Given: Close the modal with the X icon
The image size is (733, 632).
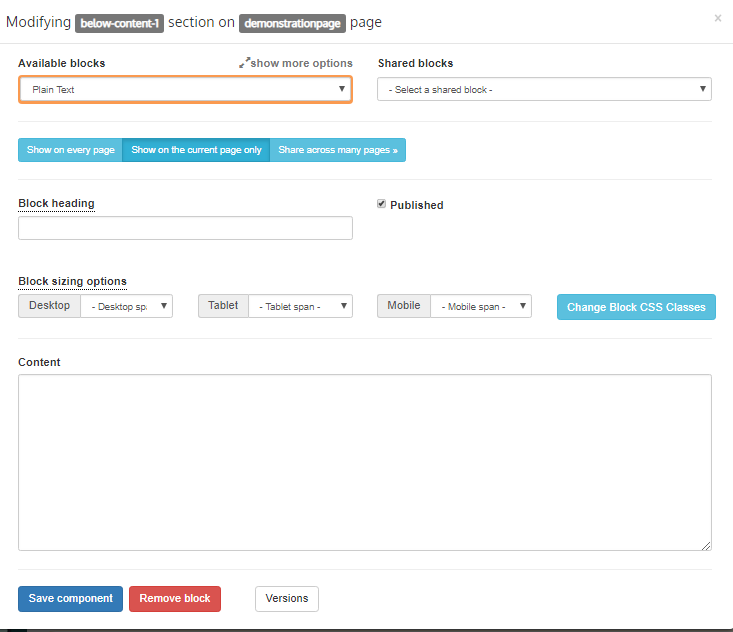Looking at the screenshot, I should click(717, 18).
